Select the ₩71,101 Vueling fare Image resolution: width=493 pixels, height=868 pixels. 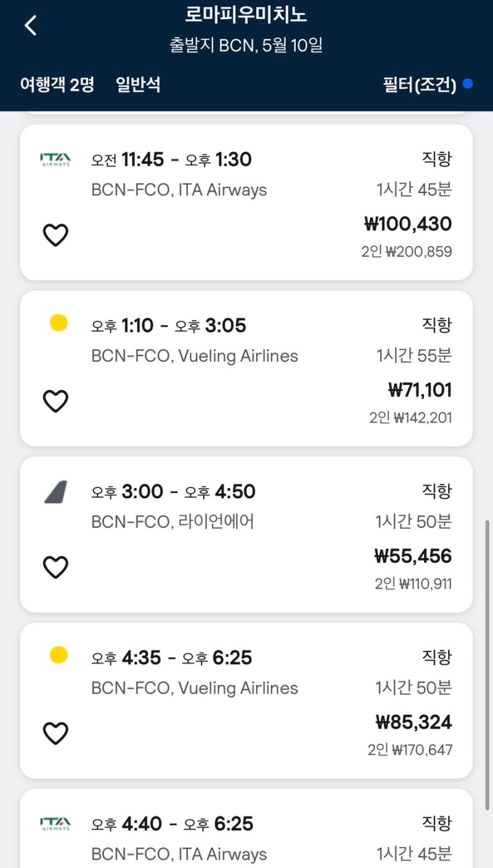(x=420, y=390)
